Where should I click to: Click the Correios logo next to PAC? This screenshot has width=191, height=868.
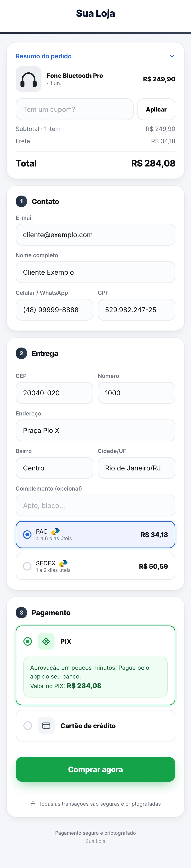tap(56, 531)
